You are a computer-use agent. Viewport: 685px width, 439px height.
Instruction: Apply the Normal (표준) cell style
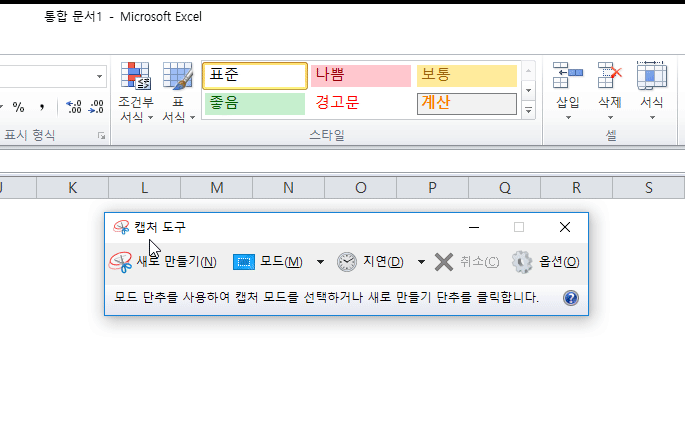point(255,76)
